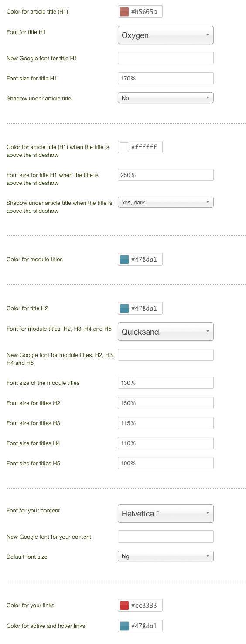This screenshot has width=246, height=644.
Task: Open the Default font size dropdown showing big
Action: pyautogui.click(x=166, y=557)
